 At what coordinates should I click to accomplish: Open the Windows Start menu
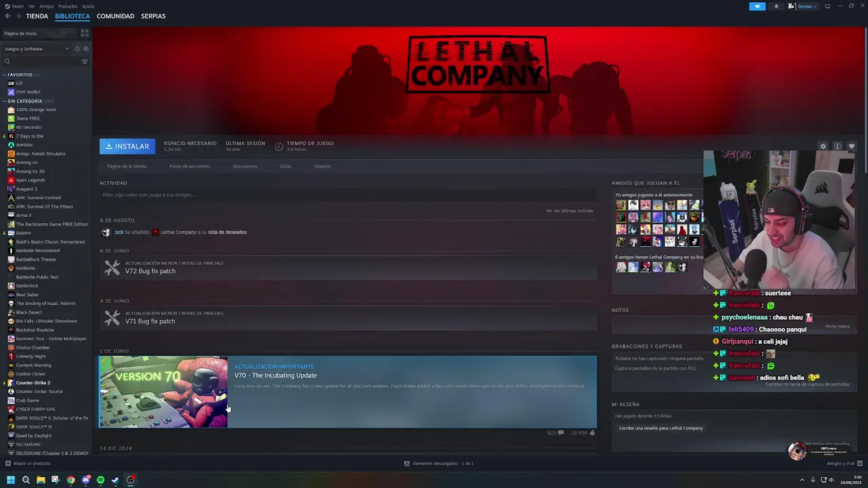tap(11, 480)
